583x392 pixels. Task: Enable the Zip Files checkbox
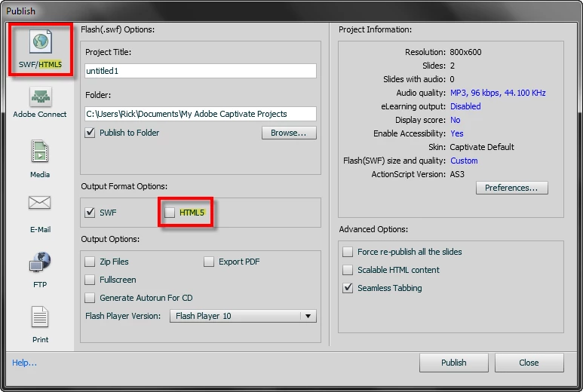pyautogui.click(x=90, y=262)
